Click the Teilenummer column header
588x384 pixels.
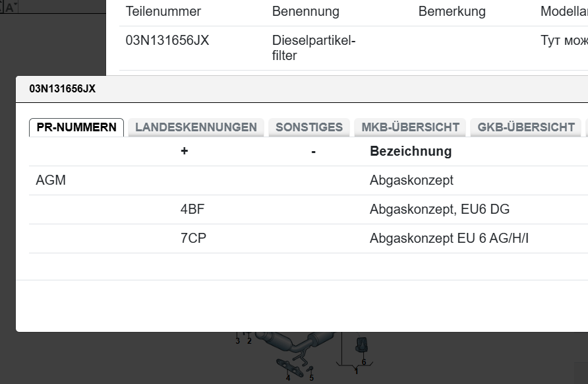pos(163,12)
